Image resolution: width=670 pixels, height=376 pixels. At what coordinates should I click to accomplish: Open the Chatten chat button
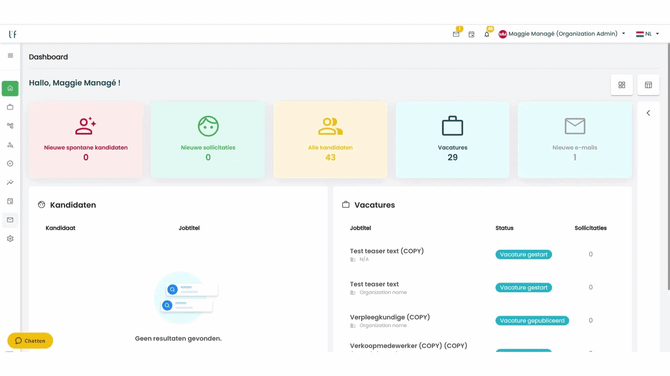(x=30, y=341)
